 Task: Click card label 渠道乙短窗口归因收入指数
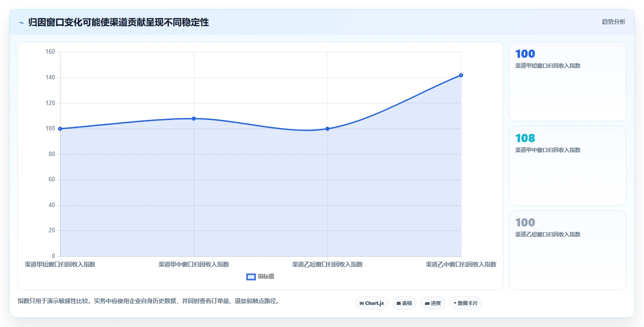coord(548,235)
